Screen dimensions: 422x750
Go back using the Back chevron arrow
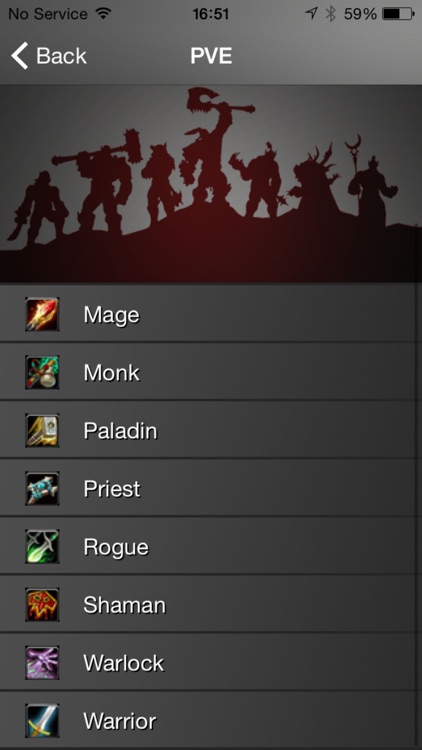[x=20, y=56]
